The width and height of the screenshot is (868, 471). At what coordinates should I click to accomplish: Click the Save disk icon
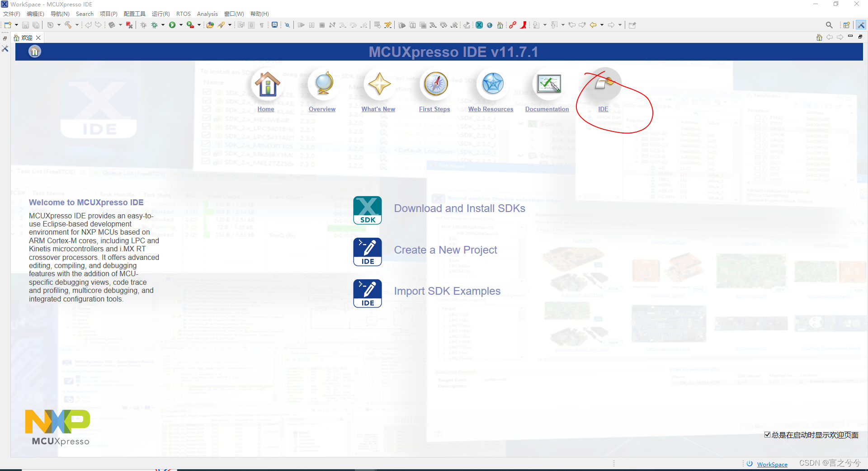click(x=25, y=25)
